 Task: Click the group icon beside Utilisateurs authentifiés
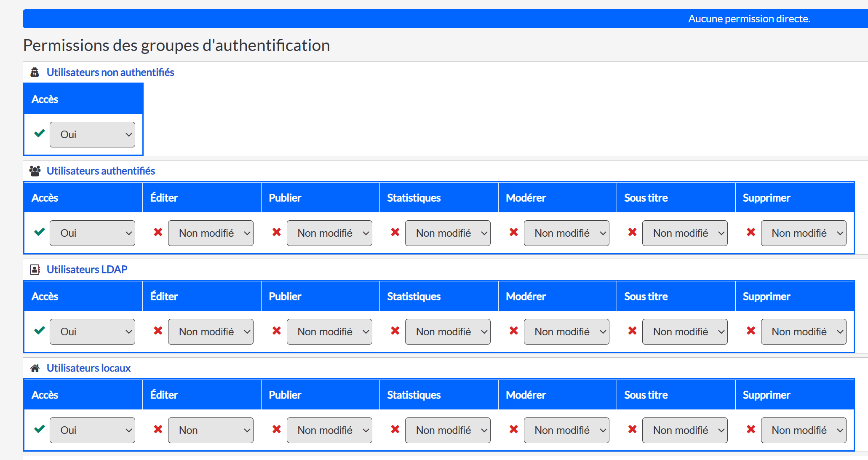(35, 171)
